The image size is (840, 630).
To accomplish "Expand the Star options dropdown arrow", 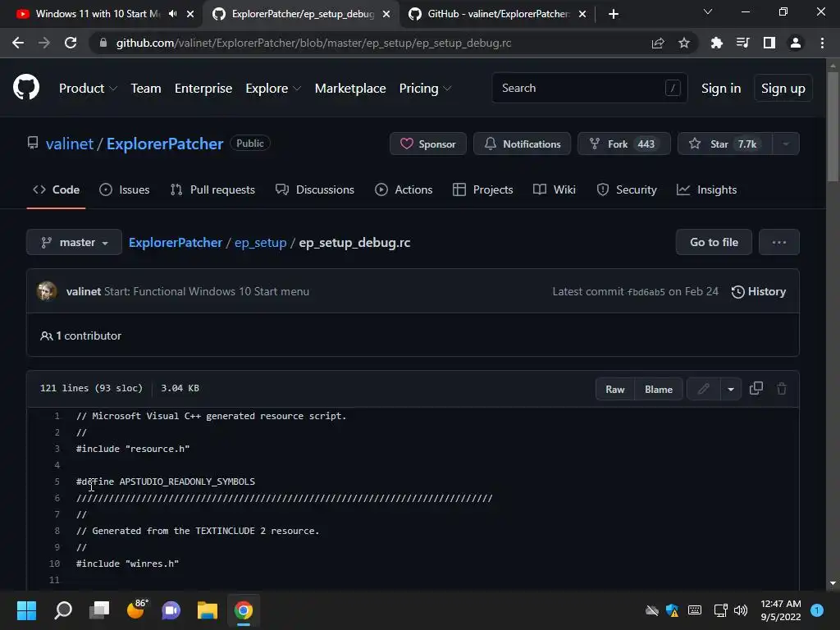I will click(x=786, y=144).
